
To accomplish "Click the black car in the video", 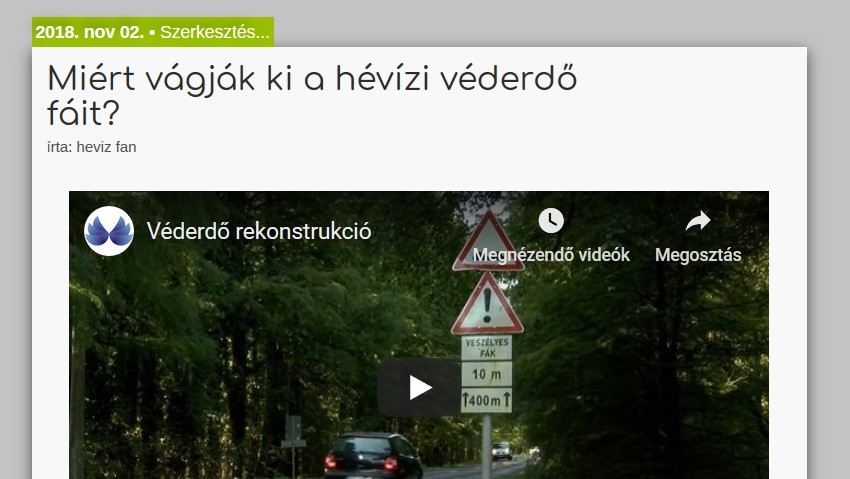I will click(373, 456).
